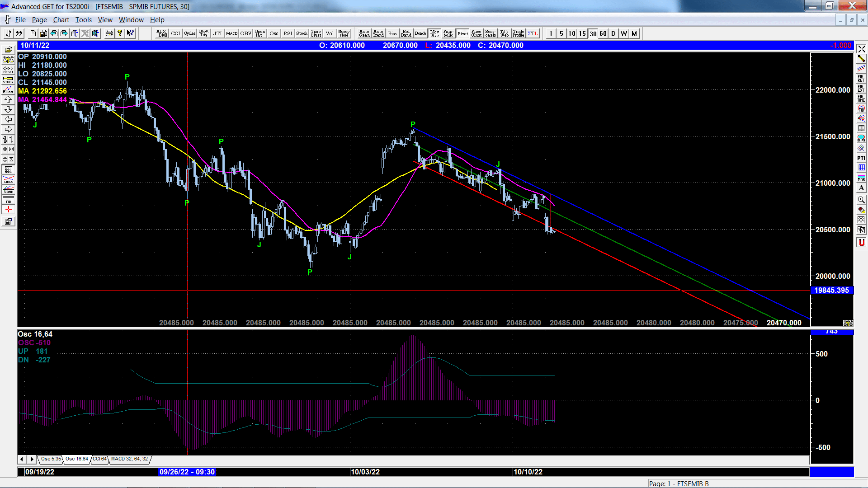Select the Weekly (W) timeframe button

coord(624,33)
